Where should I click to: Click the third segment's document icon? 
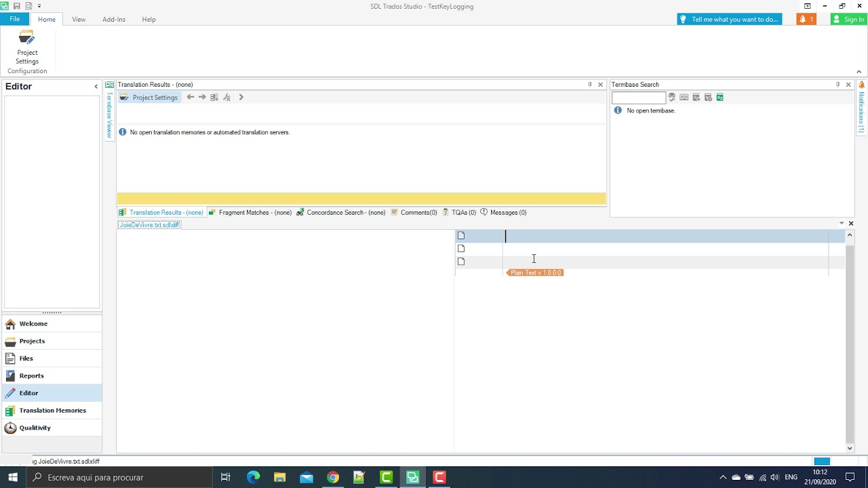(x=461, y=262)
